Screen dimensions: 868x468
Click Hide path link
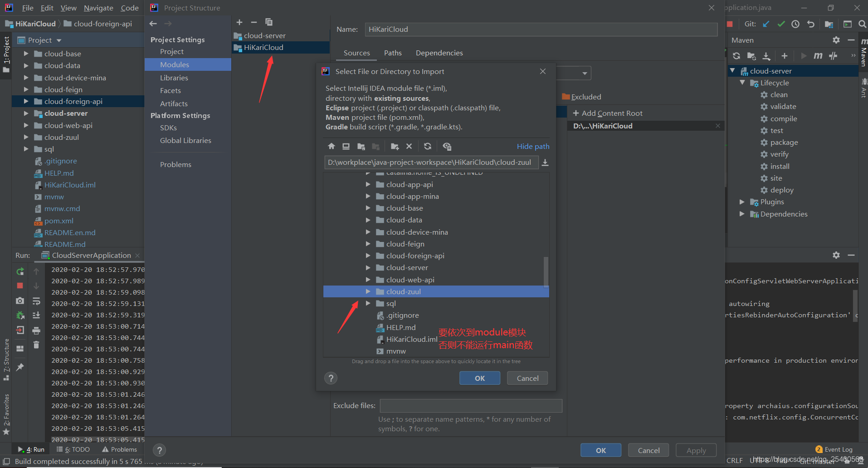(533, 146)
